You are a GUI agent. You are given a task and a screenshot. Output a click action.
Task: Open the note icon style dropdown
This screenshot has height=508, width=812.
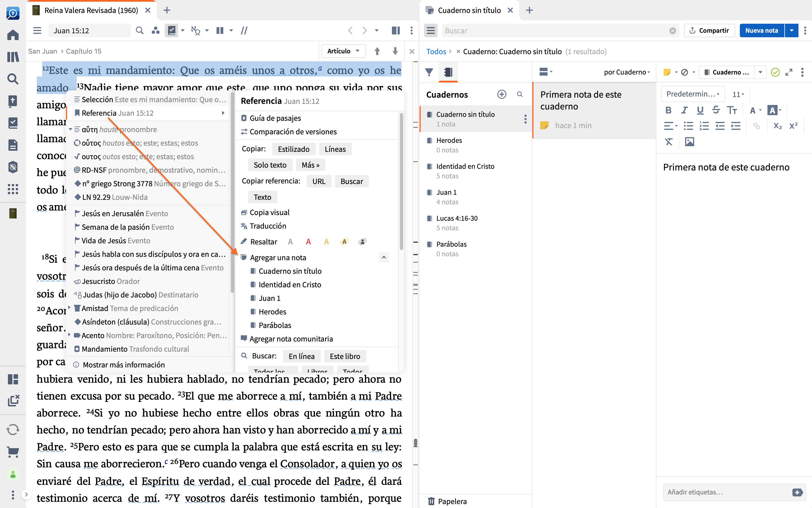(670, 72)
